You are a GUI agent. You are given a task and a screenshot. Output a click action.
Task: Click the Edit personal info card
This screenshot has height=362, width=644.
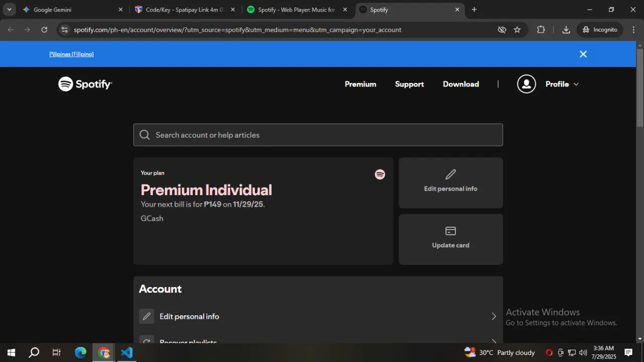(451, 183)
